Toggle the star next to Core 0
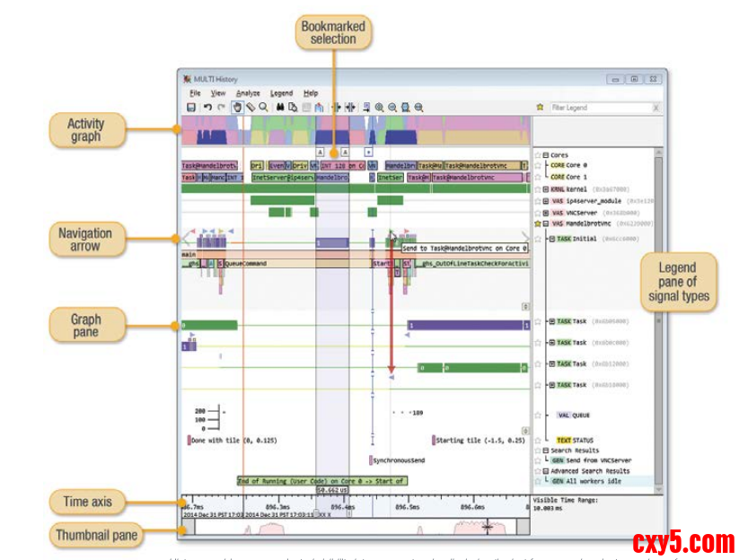Viewport: 739px width, 560px height. [x=538, y=165]
